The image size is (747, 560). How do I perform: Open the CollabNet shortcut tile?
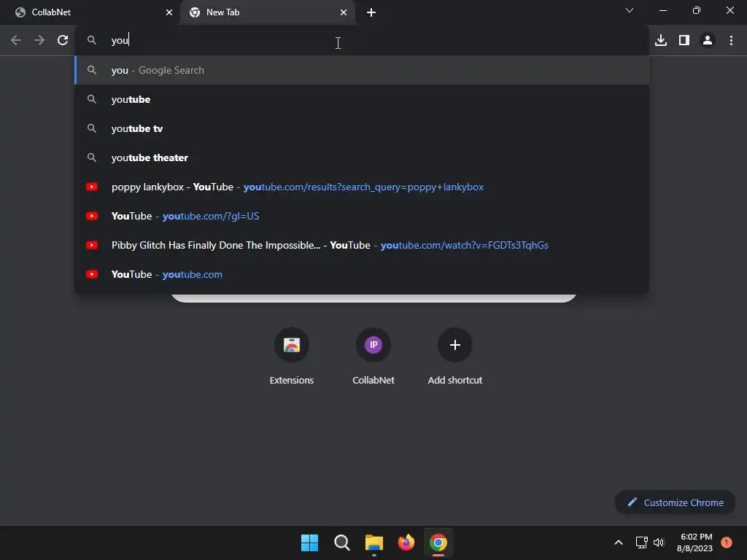[x=373, y=356]
